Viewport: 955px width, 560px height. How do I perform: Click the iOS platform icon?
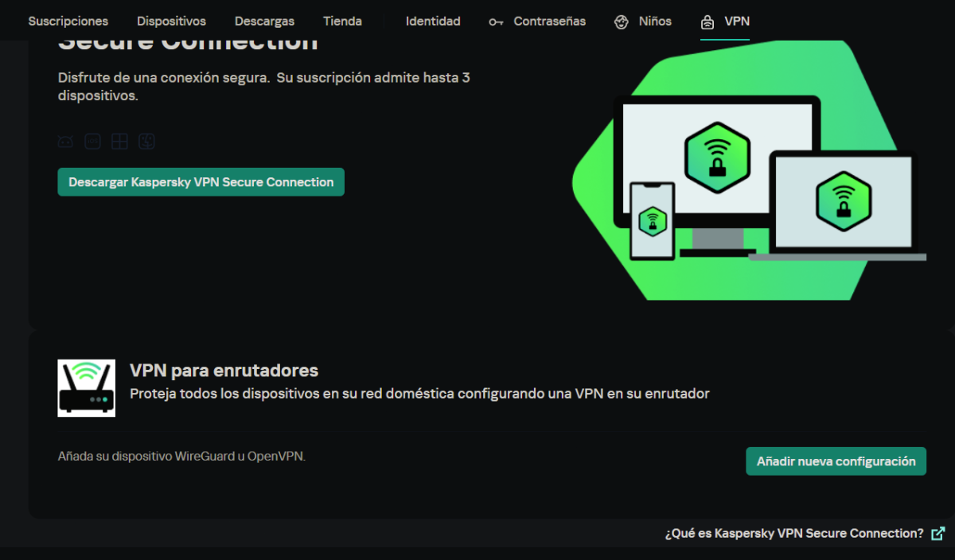click(x=92, y=142)
